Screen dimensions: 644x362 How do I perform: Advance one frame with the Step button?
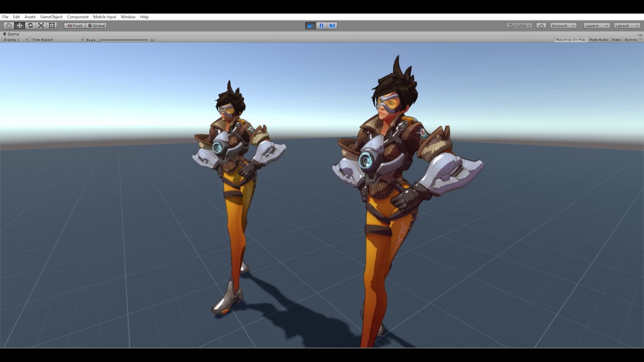coord(332,26)
